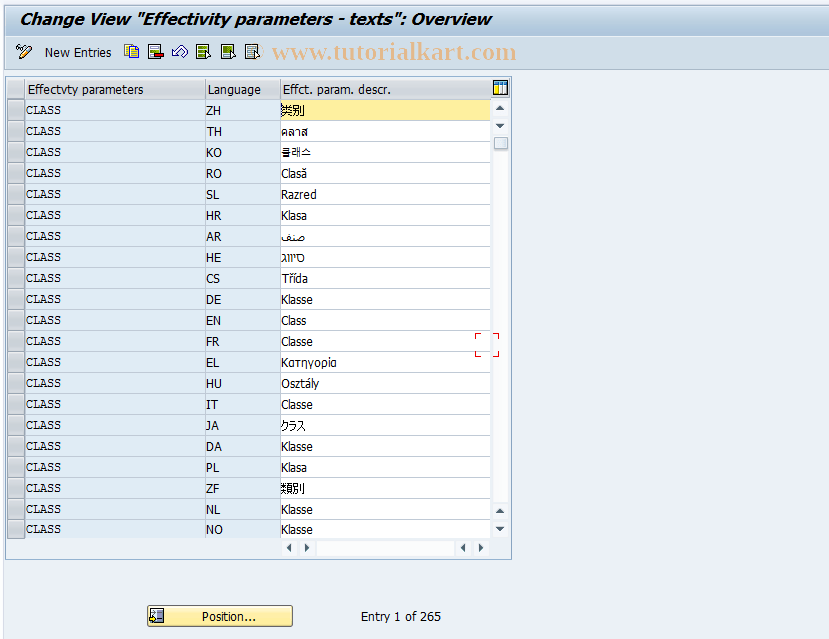The height and width of the screenshot is (639, 829).
Task: Select the row for language JA
Action: (x=15, y=425)
